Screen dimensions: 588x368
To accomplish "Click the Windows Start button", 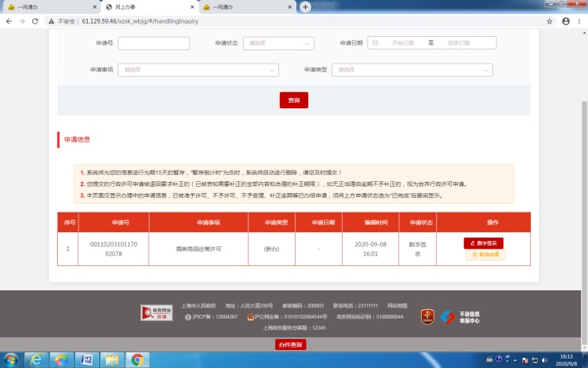I will [x=10, y=359].
